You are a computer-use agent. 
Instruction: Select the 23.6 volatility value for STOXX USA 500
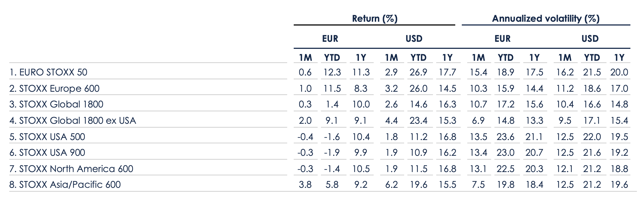pos(505,136)
